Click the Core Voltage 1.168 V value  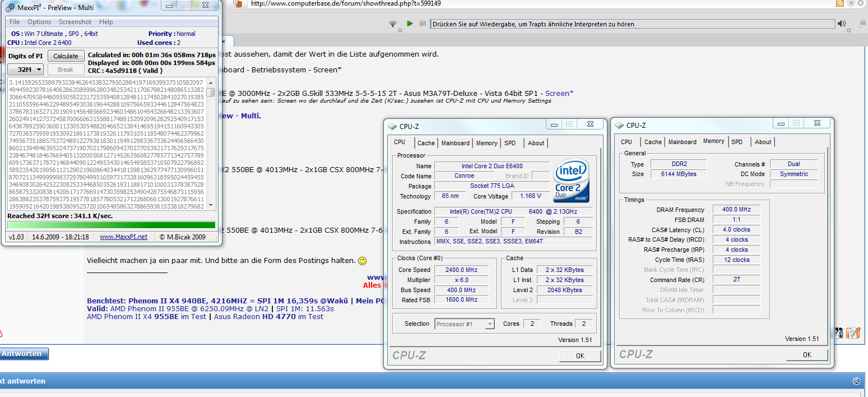point(531,196)
